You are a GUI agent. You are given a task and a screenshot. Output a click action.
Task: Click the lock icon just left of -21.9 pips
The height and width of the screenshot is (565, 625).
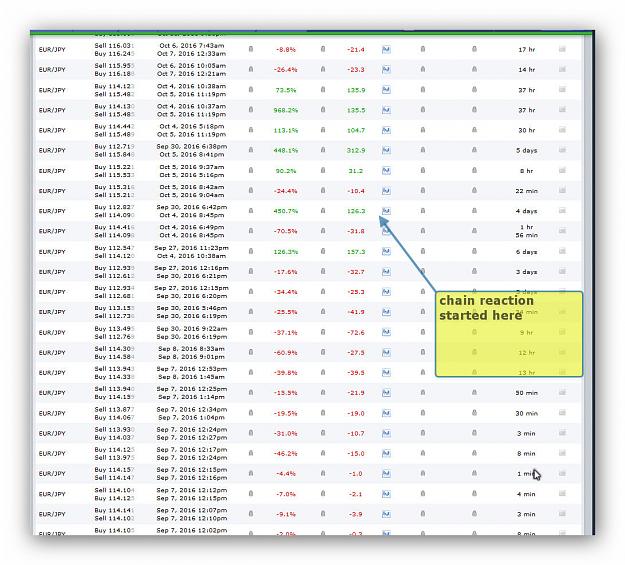click(x=323, y=392)
